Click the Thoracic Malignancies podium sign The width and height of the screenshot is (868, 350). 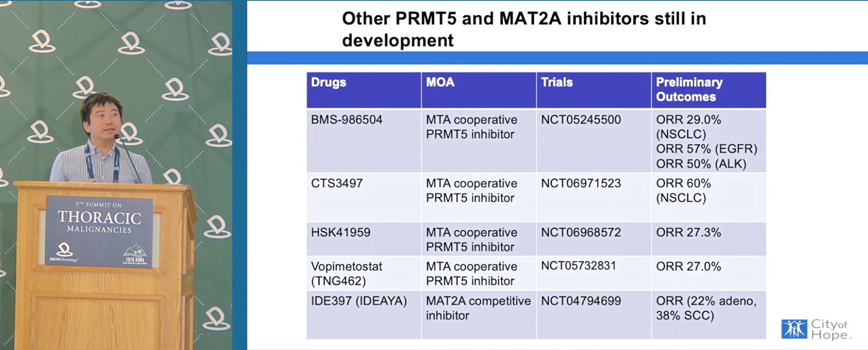point(99,232)
